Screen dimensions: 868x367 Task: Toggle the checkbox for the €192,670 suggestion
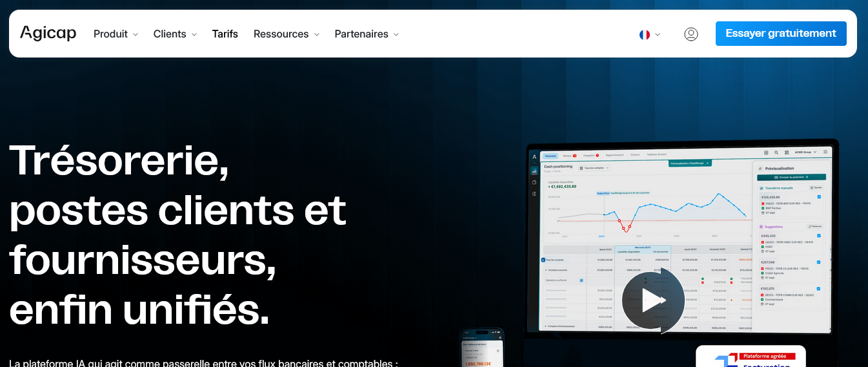point(819,289)
